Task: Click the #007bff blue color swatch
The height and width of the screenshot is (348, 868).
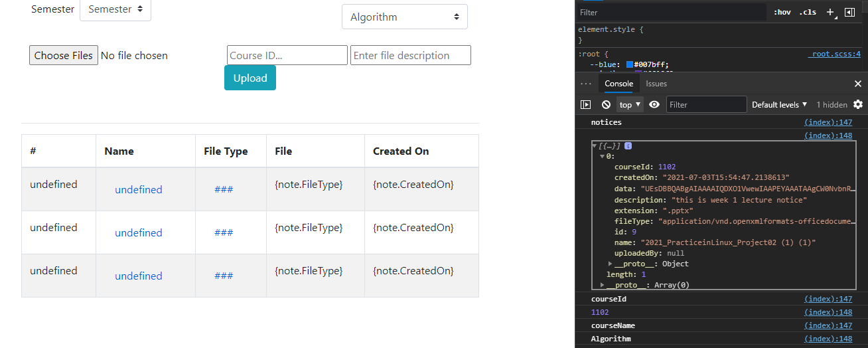Action: [630, 64]
